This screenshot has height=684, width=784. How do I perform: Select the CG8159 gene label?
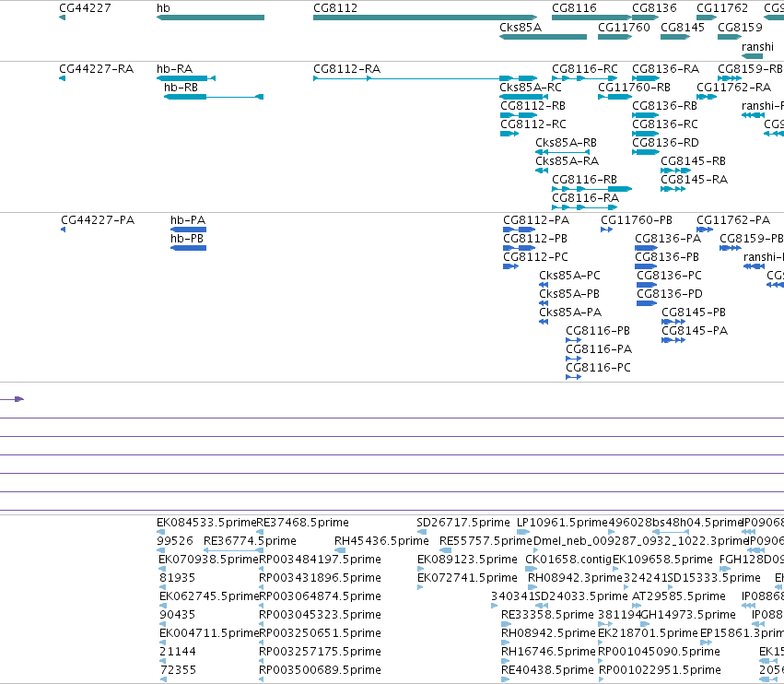tap(740, 27)
